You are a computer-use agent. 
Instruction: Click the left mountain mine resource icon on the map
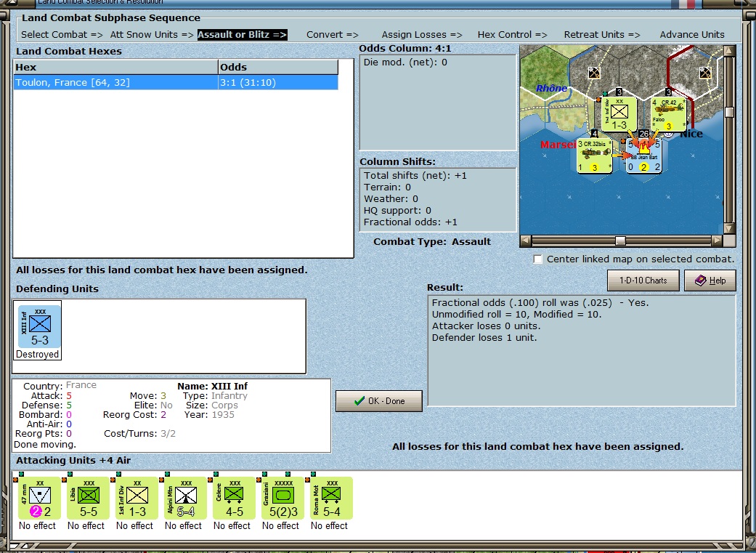click(x=594, y=73)
